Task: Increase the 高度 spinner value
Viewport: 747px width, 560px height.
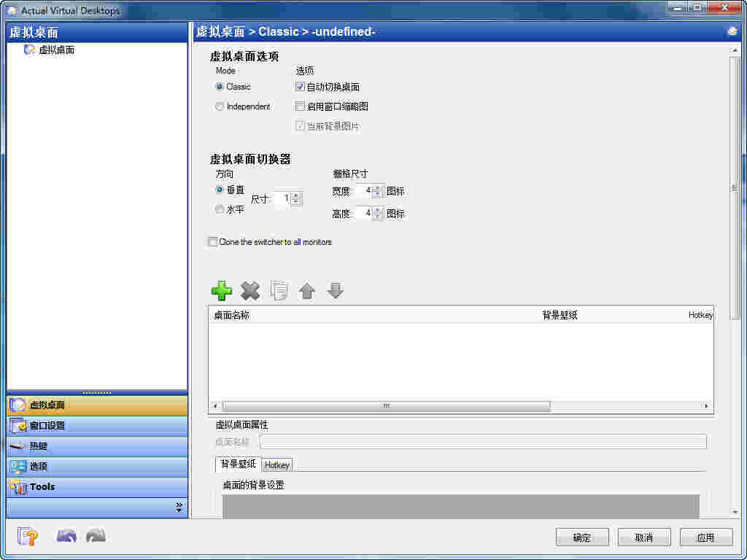Action: 377,210
